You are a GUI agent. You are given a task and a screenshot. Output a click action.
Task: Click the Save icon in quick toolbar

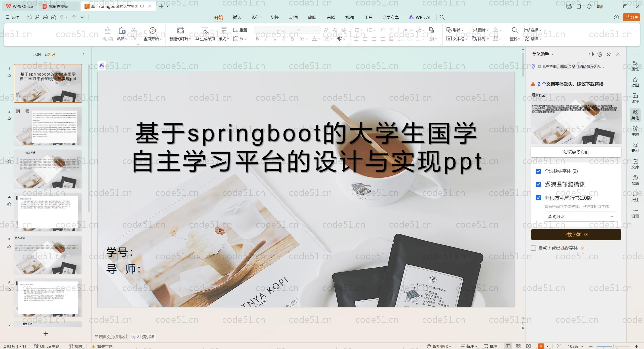(x=29, y=17)
